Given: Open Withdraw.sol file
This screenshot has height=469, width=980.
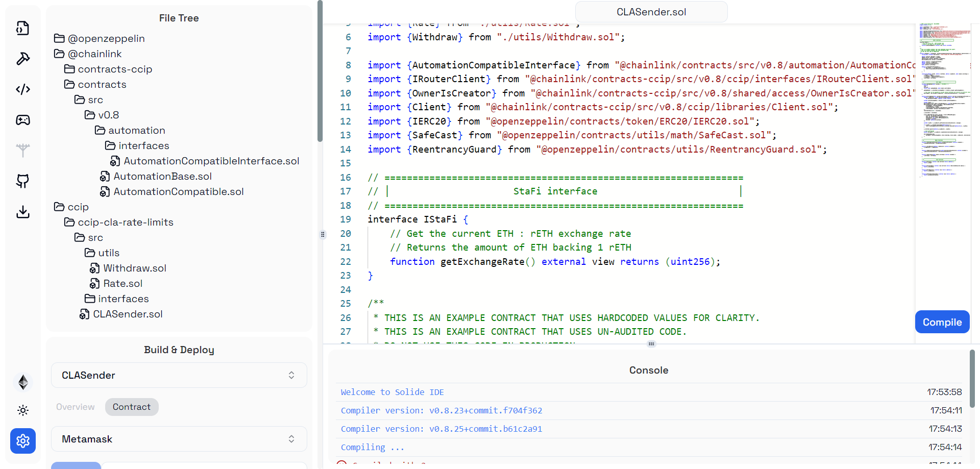Looking at the screenshot, I should (x=135, y=268).
